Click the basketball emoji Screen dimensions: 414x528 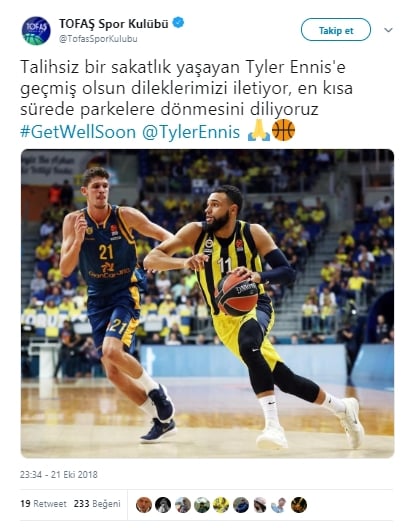(283, 130)
